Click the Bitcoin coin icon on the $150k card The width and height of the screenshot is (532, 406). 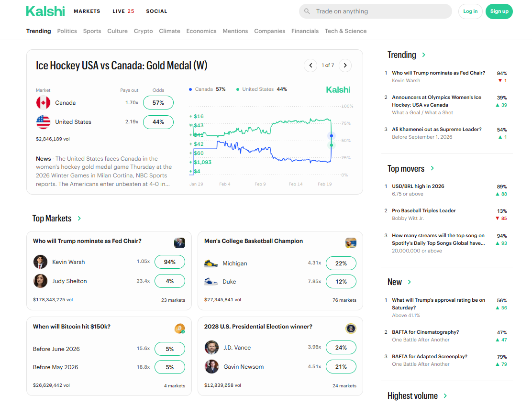pos(179,329)
